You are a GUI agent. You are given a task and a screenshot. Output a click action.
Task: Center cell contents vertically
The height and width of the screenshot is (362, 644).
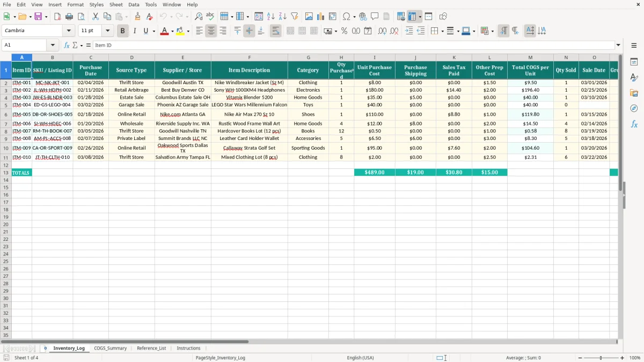[x=249, y=31]
